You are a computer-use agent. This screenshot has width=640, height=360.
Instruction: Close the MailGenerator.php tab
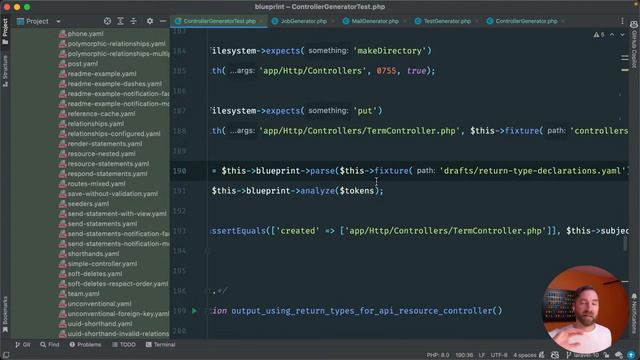[404, 21]
